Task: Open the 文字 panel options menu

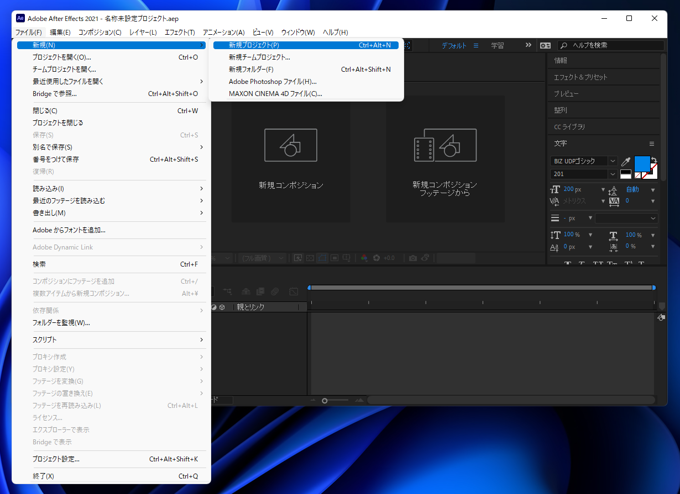Action: coord(651,144)
